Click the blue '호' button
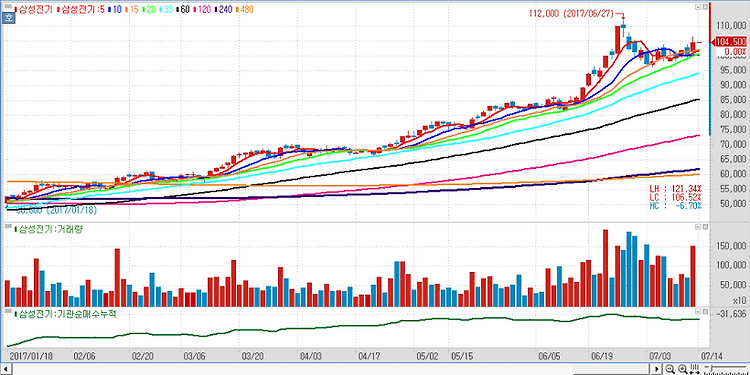The height and width of the screenshot is (375, 750). tap(8, 18)
